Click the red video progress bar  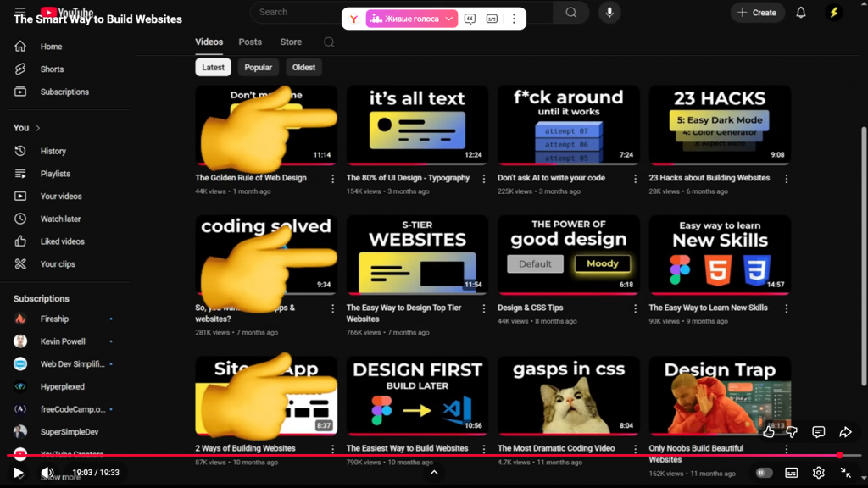424,455
